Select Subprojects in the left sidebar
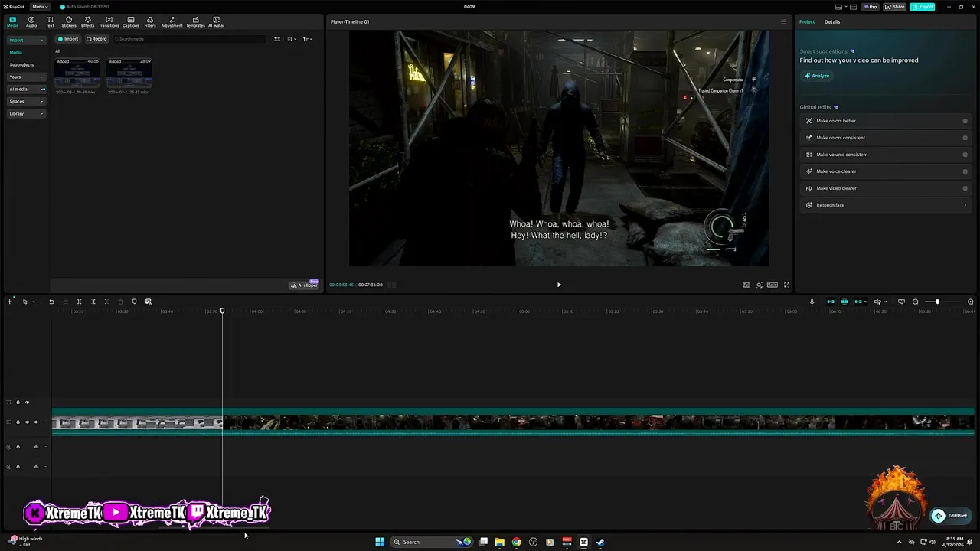The height and width of the screenshot is (551, 980). [x=21, y=64]
